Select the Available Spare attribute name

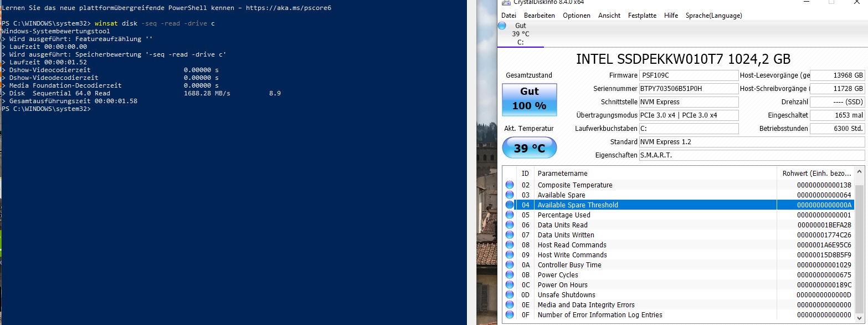(561, 195)
